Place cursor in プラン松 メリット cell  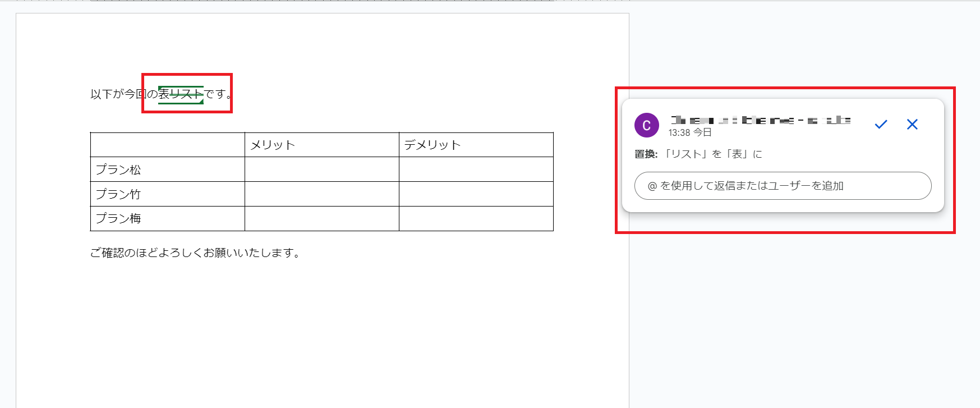pyautogui.click(x=321, y=169)
